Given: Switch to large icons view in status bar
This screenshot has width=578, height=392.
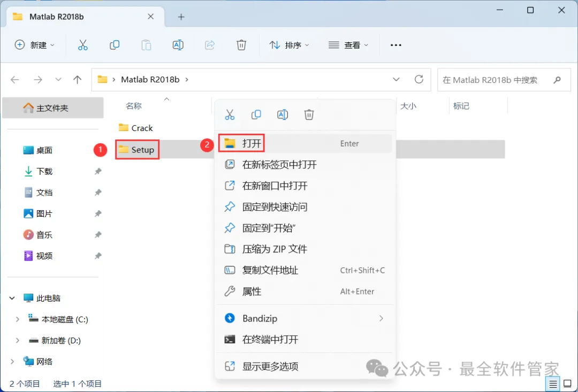Looking at the screenshot, I should pos(567,384).
